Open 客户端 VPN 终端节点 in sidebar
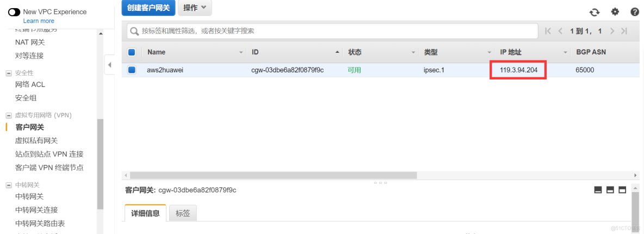Viewport: 644px width, 234px height. (x=49, y=168)
